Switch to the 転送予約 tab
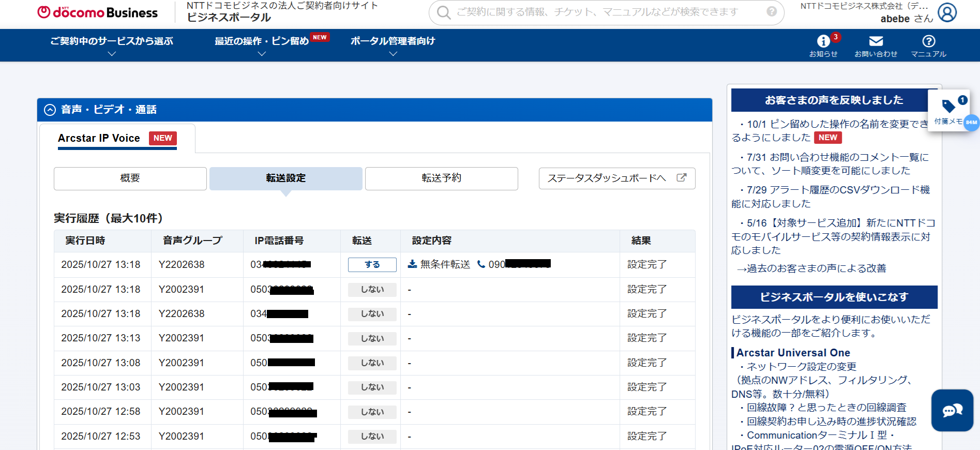 [441, 178]
